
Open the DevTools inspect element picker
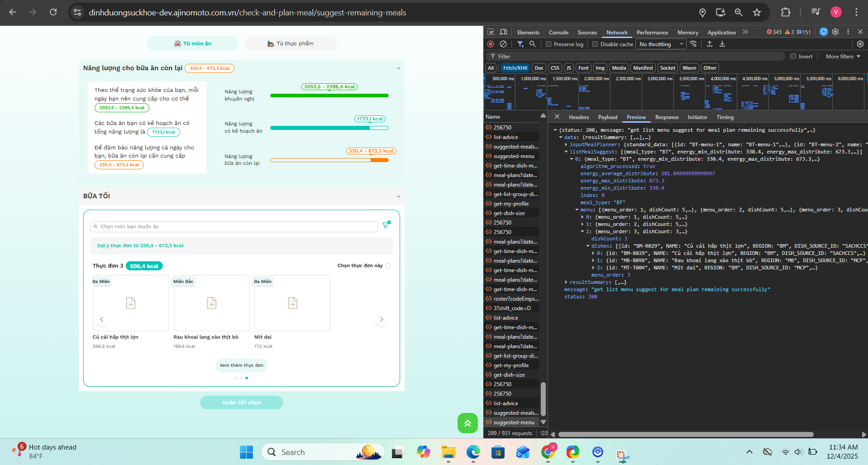(491, 32)
